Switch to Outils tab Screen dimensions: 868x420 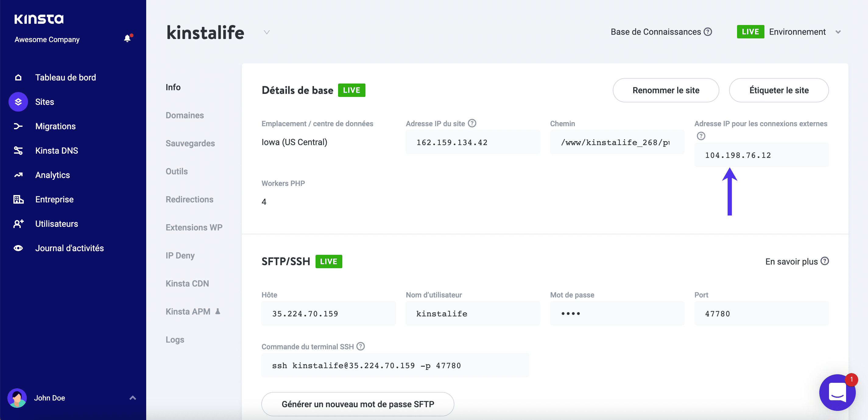tap(177, 171)
